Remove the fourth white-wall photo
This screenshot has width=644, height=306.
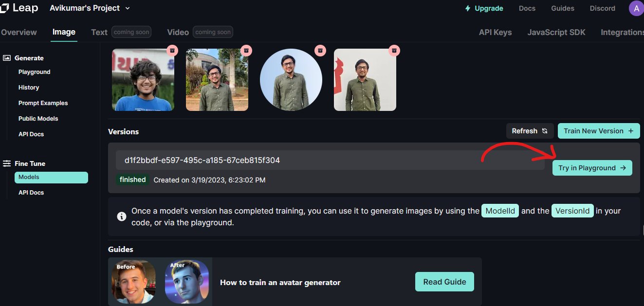tap(394, 50)
